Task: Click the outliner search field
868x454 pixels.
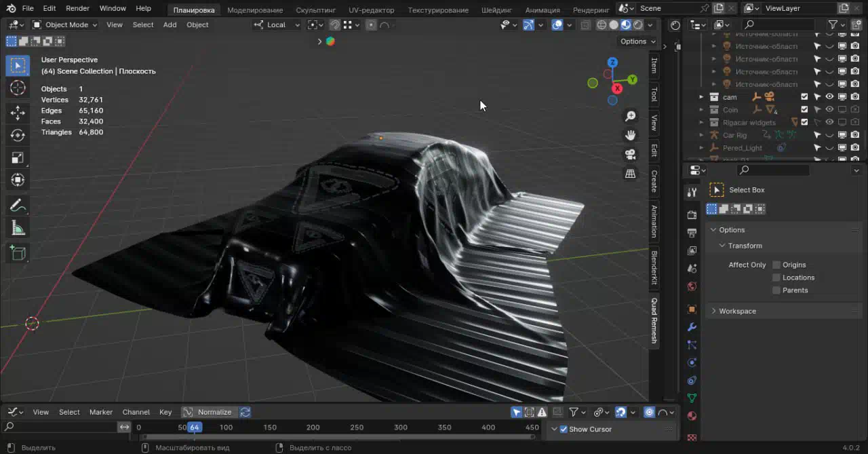Action: [x=777, y=24]
